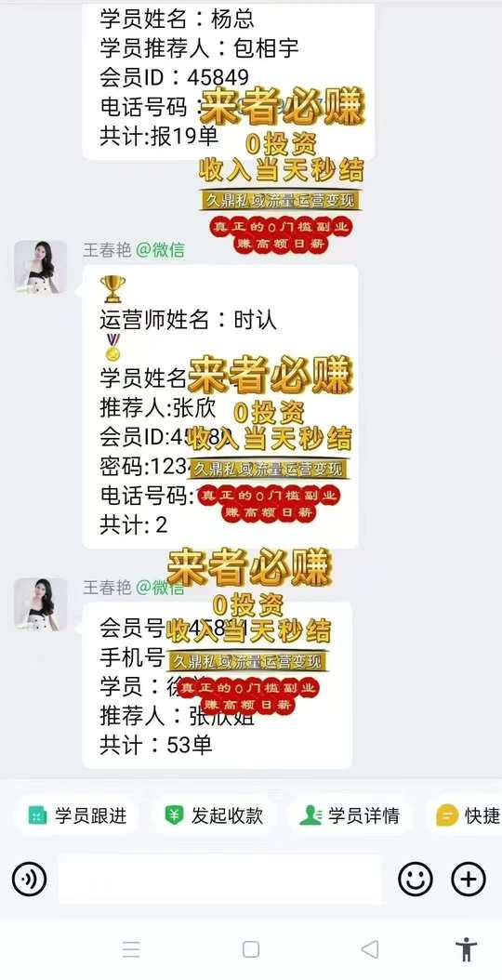This screenshot has height=980, width=502.
Task: Select the 学员详情 quick action
Action: tap(350, 815)
